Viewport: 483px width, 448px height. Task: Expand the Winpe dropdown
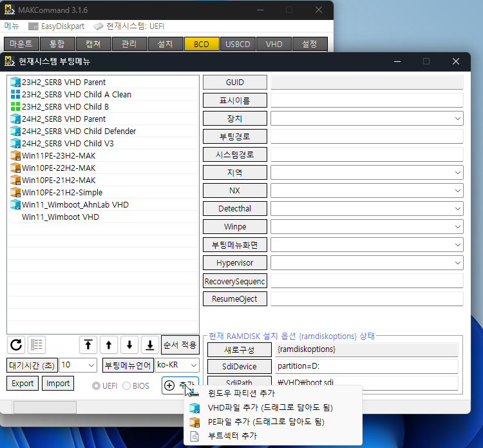click(x=457, y=227)
